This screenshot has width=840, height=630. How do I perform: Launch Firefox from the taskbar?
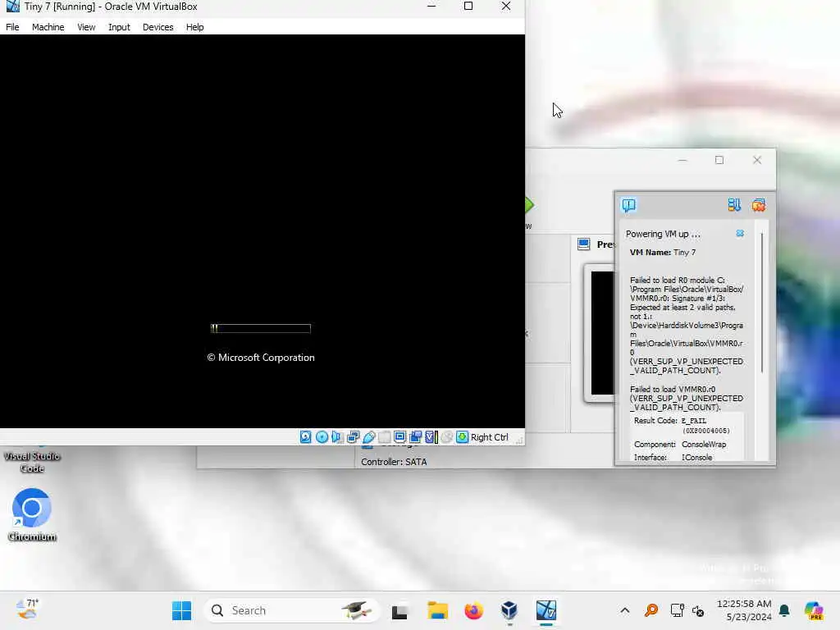[473, 610]
